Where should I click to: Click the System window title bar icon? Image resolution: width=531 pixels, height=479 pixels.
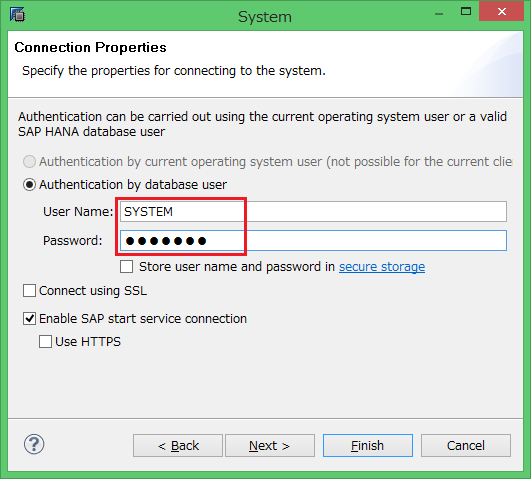coord(17,15)
